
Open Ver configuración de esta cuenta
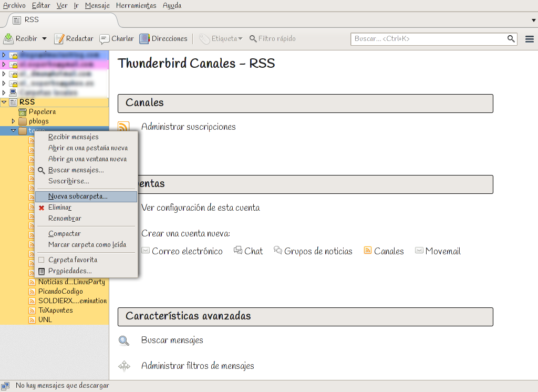201,208
